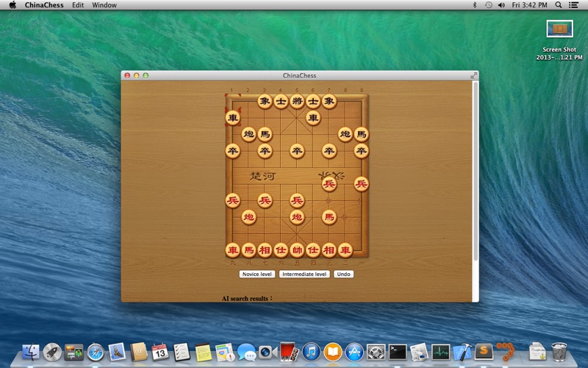Open iTunes from the Dock
The height and width of the screenshot is (368, 588).
pyautogui.click(x=311, y=353)
